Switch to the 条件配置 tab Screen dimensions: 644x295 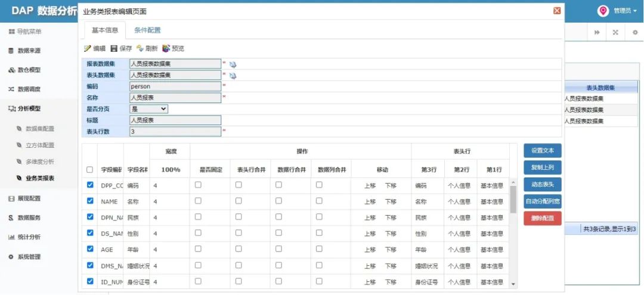coord(147,30)
